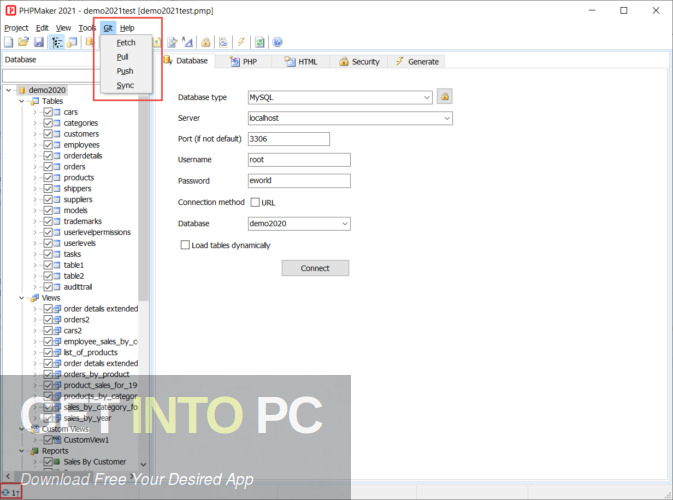This screenshot has height=500, width=673.
Task: Click the tree scrollbar down arrow
Action: pos(143,464)
